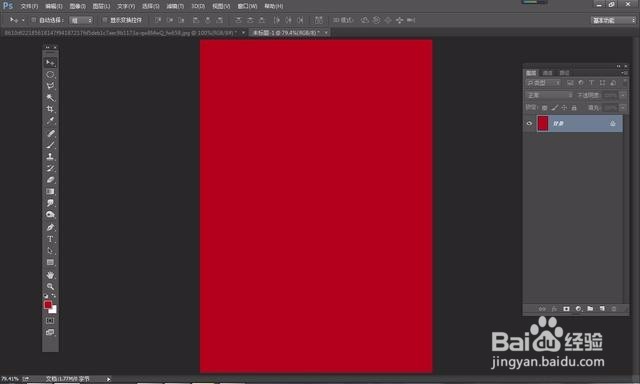Open Auto-Select group/layer dropdown
This screenshot has height=384, width=640.
81,20
